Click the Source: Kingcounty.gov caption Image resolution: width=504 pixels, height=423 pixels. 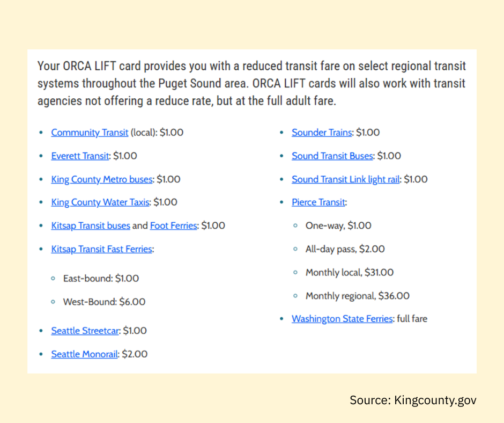(x=413, y=400)
